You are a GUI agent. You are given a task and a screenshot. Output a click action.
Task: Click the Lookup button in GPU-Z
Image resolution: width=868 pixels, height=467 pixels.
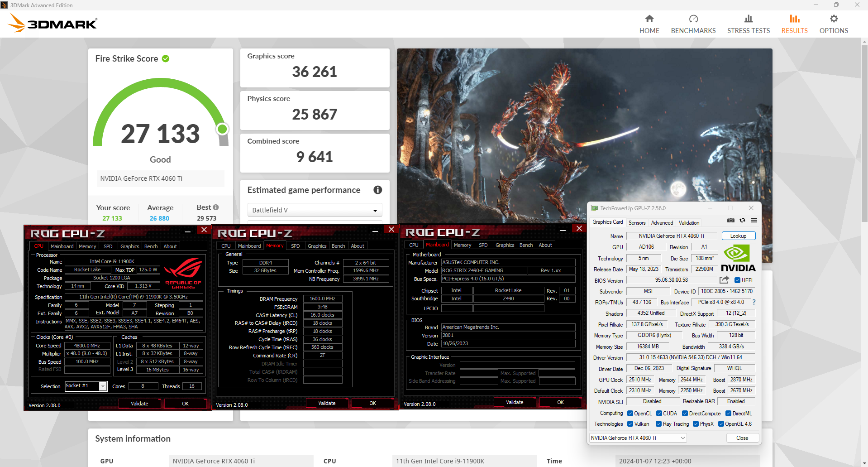click(738, 236)
